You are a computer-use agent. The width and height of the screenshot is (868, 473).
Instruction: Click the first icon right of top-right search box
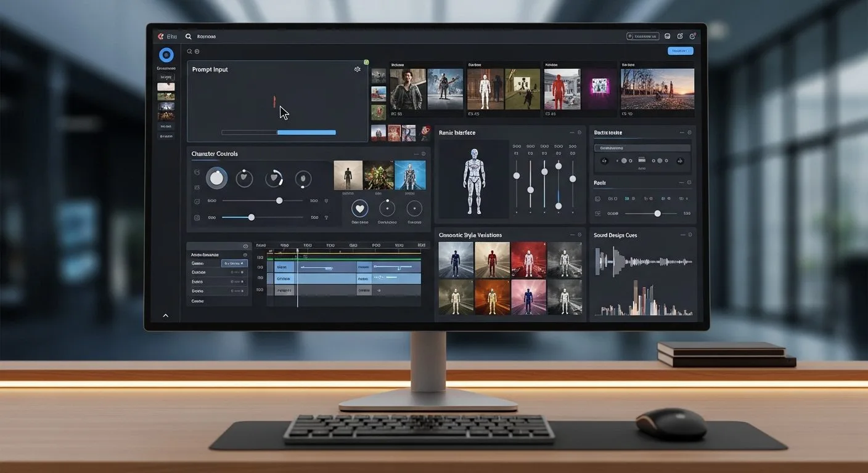pyautogui.click(x=668, y=36)
